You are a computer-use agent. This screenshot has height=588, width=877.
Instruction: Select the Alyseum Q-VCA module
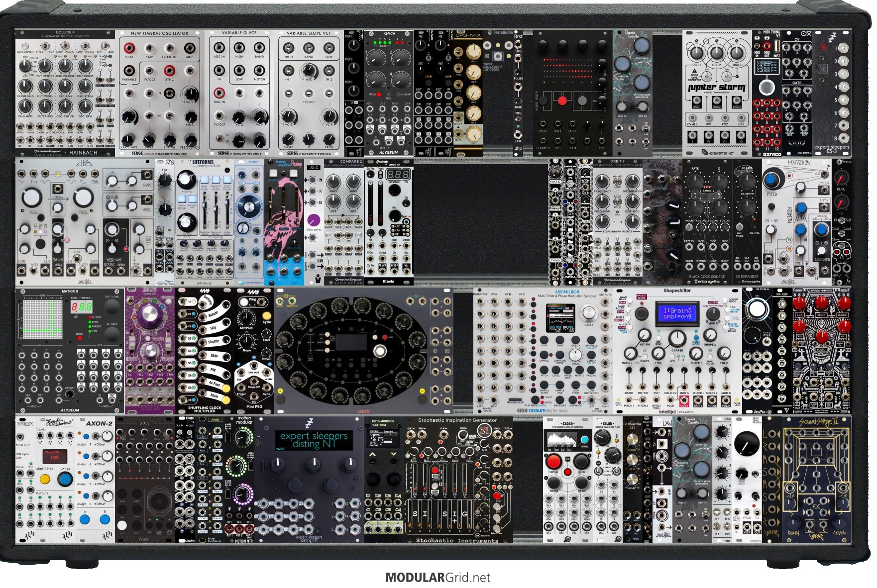(x=389, y=93)
